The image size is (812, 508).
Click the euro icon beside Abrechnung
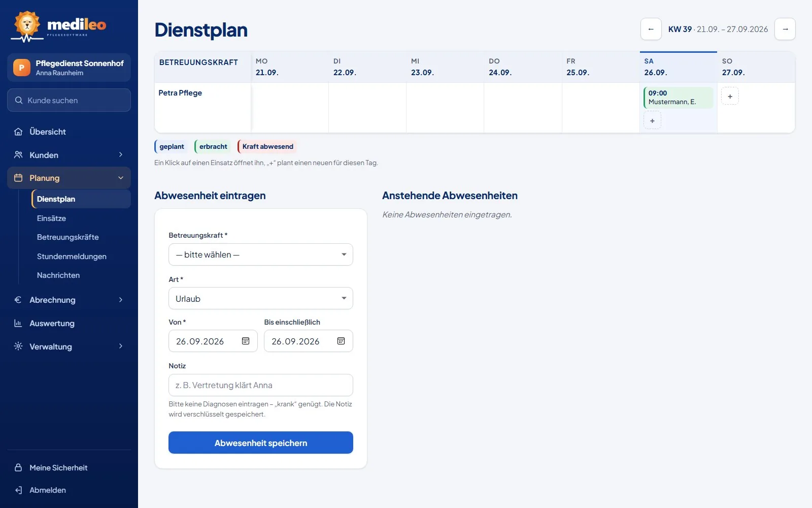coord(18,300)
